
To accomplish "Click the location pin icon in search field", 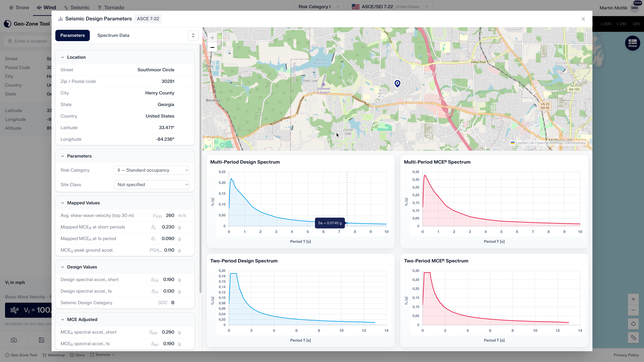I will tap(10, 41).
